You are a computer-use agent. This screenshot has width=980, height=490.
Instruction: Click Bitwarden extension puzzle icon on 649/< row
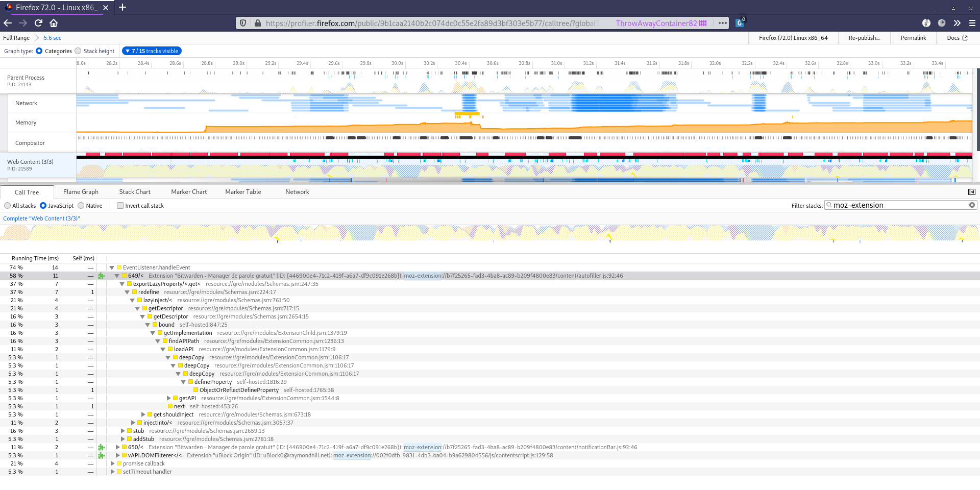(x=101, y=276)
